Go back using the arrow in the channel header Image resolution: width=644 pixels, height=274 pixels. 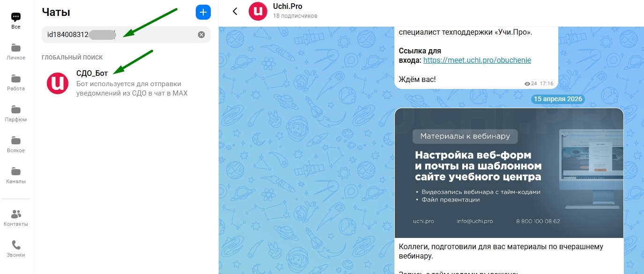click(235, 11)
